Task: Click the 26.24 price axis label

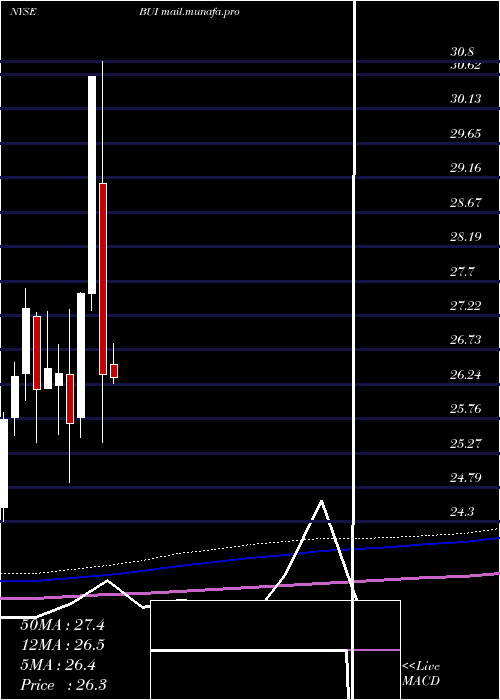Action: click(466, 375)
